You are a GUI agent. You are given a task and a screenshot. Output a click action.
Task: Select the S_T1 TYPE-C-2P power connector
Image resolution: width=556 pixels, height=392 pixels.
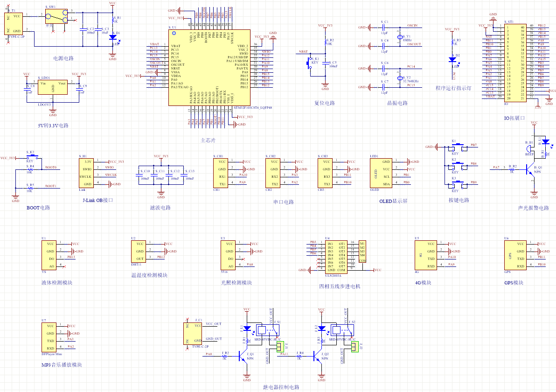point(14,24)
